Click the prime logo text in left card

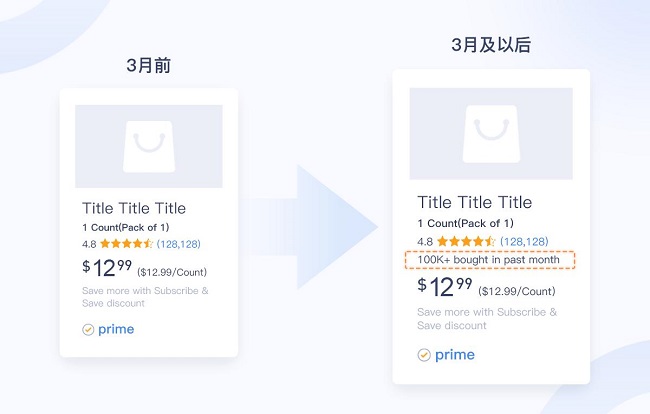(116, 329)
